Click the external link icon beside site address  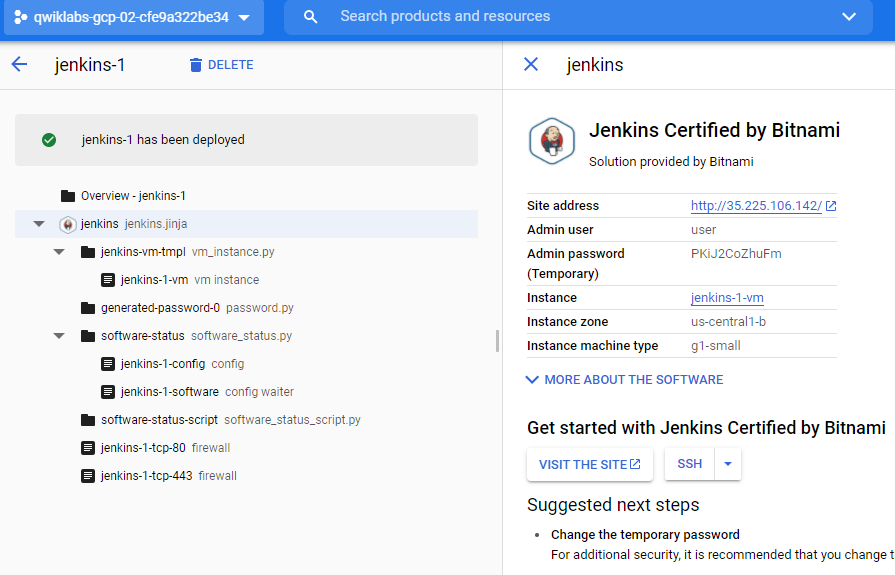[831, 206]
